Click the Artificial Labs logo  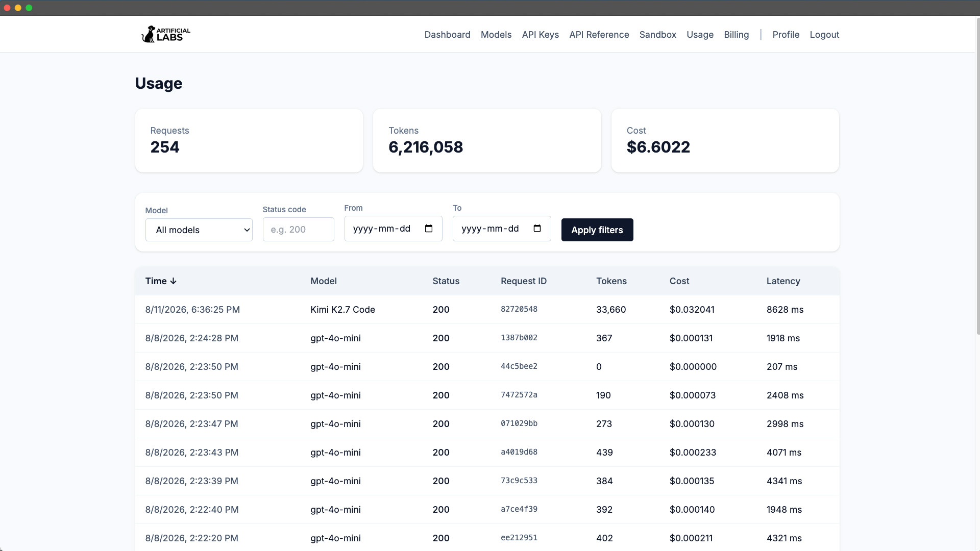pyautogui.click(x=165, y=34)
